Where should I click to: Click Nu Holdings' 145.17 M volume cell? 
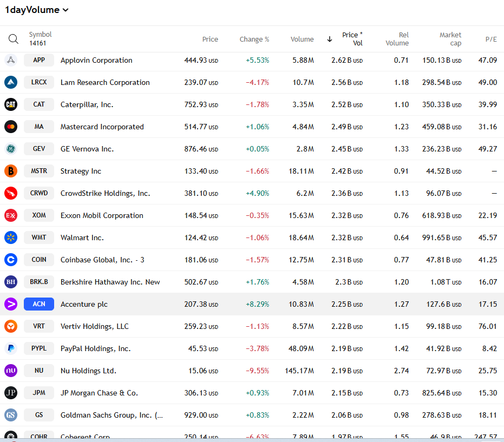(299, 371)
